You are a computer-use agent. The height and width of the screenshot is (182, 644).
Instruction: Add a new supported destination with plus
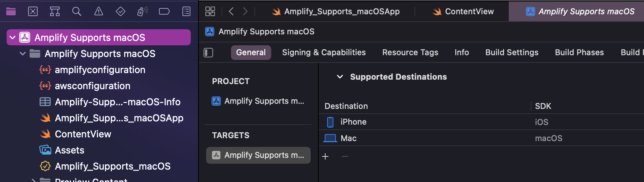(325, 156)
